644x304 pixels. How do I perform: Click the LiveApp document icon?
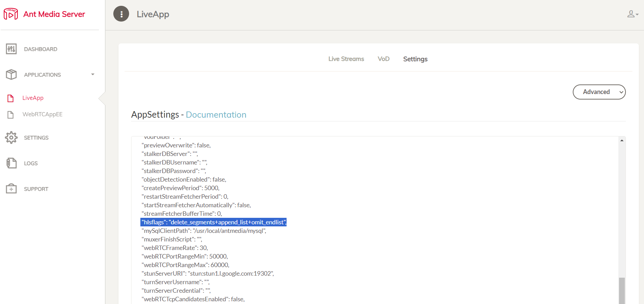(11, 98)
